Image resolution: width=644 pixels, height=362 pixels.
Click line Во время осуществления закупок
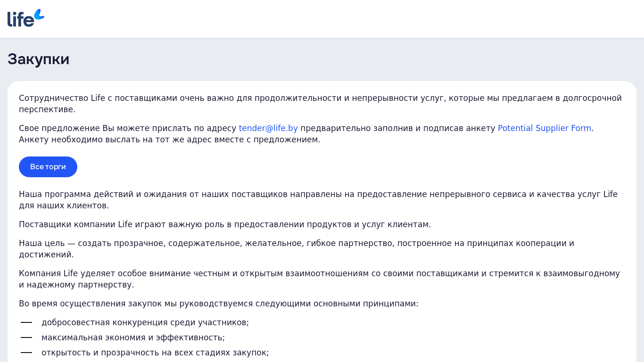click(x=219, y=304)
